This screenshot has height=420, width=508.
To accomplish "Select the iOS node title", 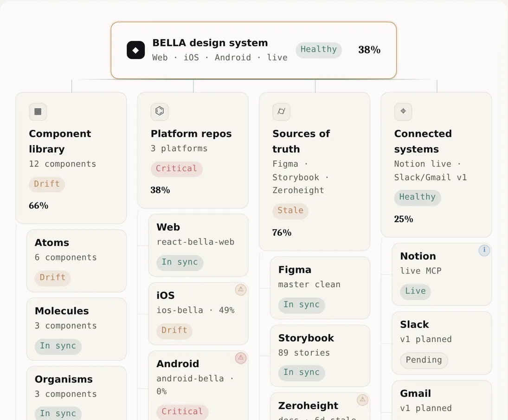I will (166, 296).
